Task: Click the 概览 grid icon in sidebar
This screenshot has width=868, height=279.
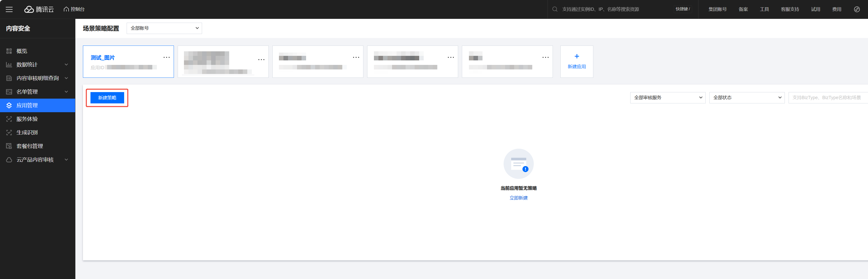Action: coord(9,51)
